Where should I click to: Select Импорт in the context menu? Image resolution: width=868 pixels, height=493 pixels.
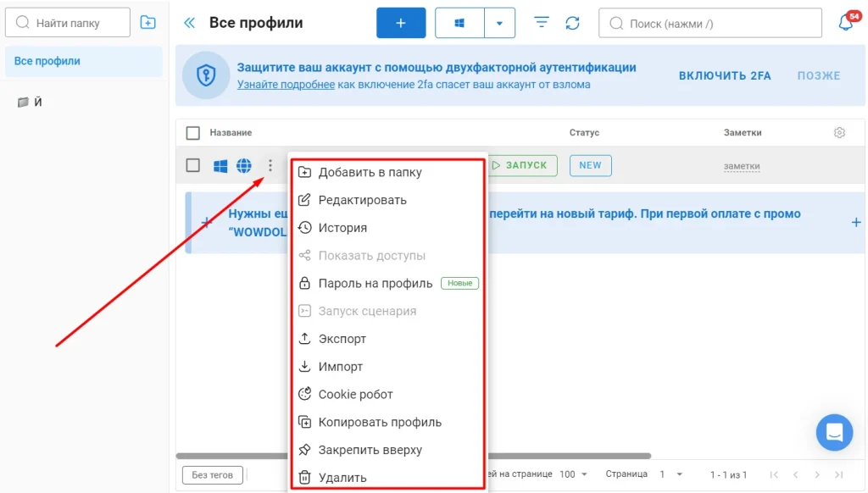(x=387, y=366)
